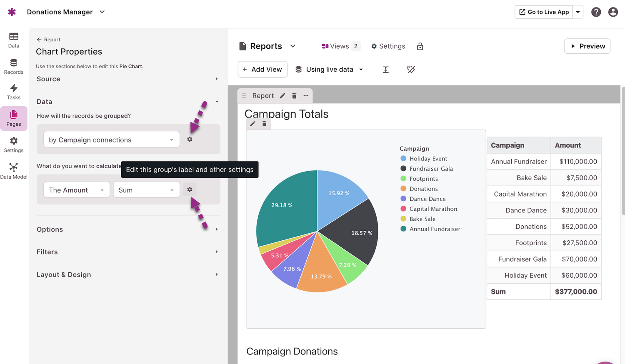Toggle Holiday Event legend item in chart
Image resolution: width=625 pixels, height=364 pixels.
428,159
